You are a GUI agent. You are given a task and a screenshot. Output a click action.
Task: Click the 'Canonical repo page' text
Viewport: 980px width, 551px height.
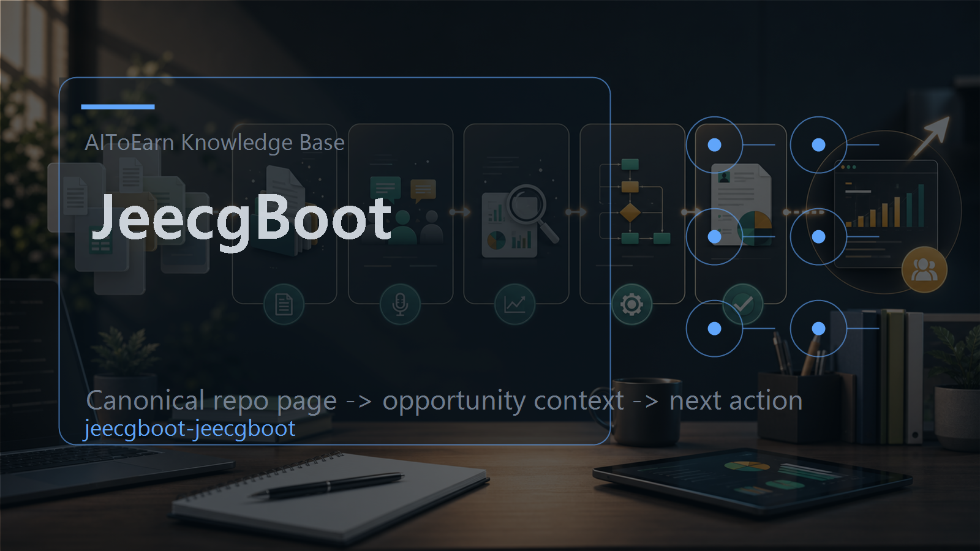[x=211, y=401]
